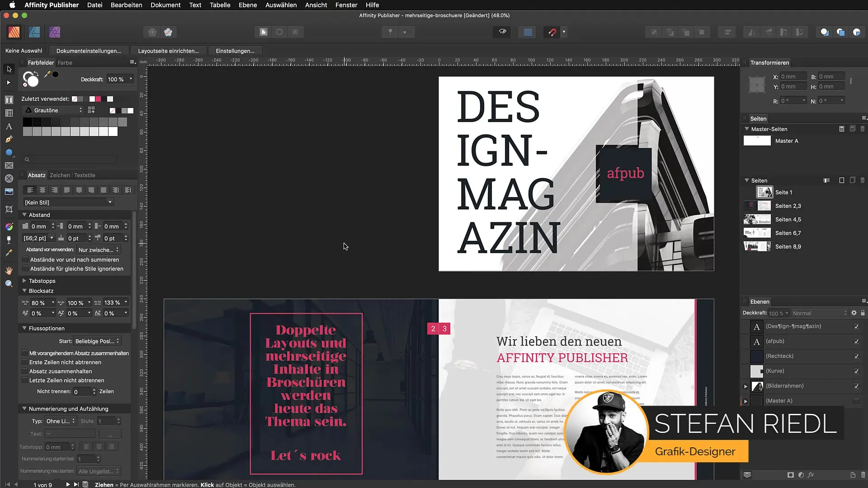Select the 'Seiten 4,5' page thumbnail
Image resolution: width=868 pixels, height=488 pixels.
pos(757,220)
